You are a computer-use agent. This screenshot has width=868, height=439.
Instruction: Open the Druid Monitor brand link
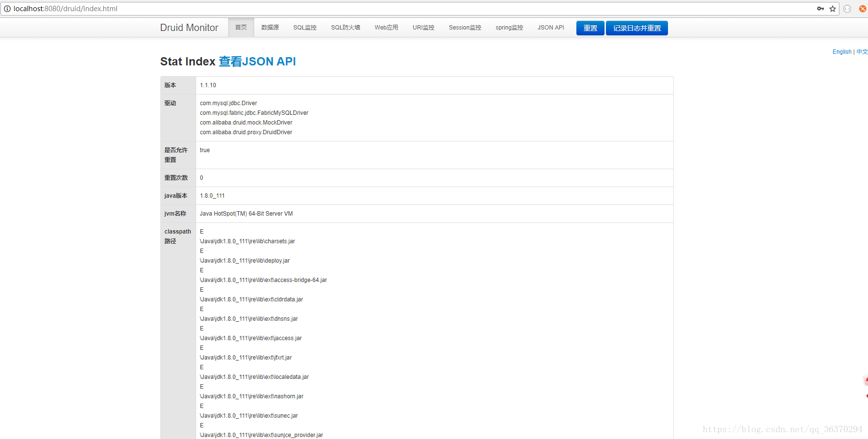[x=189, y=28]
